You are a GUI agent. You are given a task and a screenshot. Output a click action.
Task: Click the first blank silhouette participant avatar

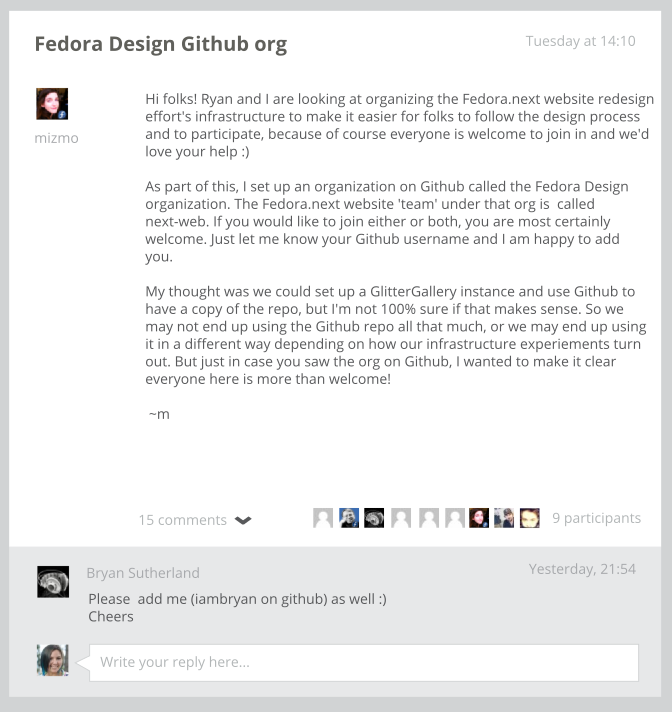pos(323,518)
